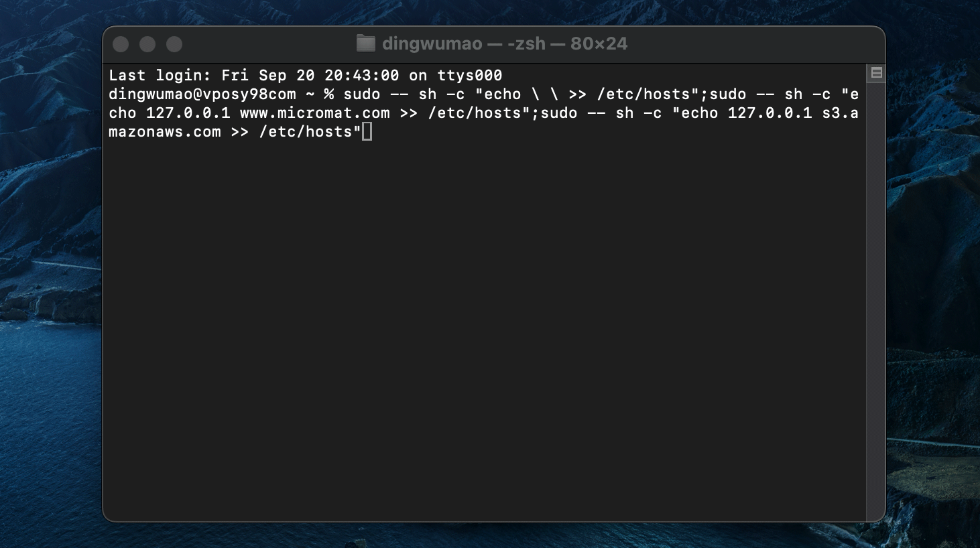Click the first "sudo" word after the prompt
The height and width of the screenshot is (548, 980).
coord(361,94)
